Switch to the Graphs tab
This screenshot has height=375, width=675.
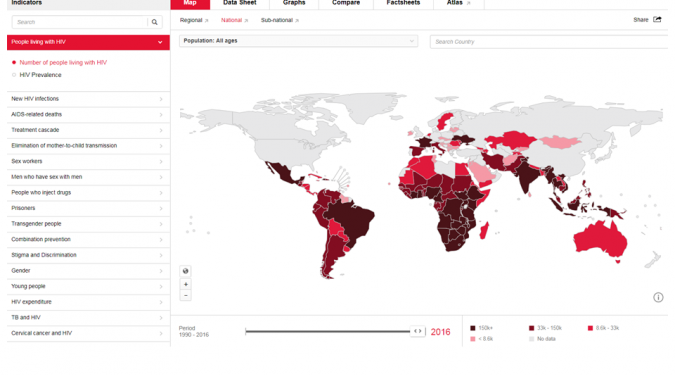pyautogui.click(x=294, y=3)
